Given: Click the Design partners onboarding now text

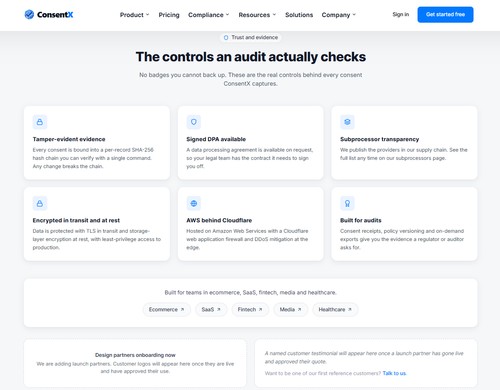Looking at the screenshot, I should 135,355.
